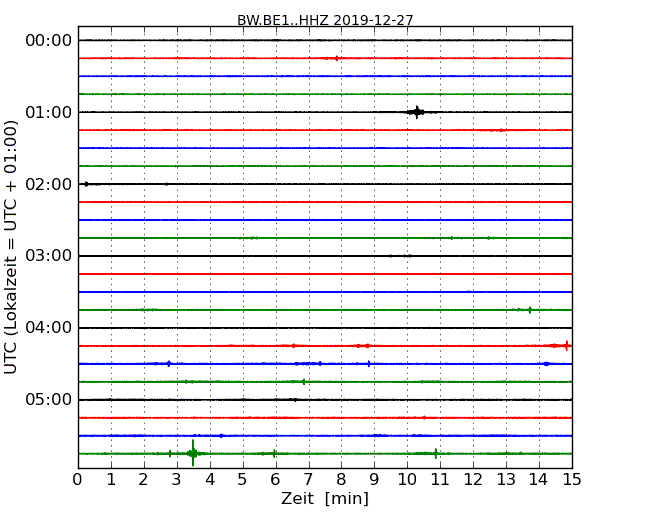
Task: Click the x-axis tick label '15'
Action: (572, 480)
